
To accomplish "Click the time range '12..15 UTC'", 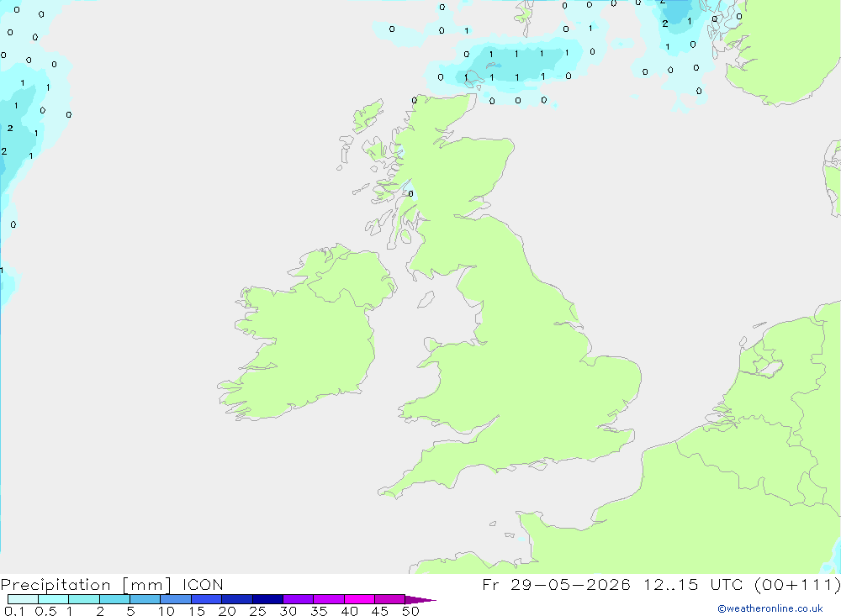I will [694, 584].
